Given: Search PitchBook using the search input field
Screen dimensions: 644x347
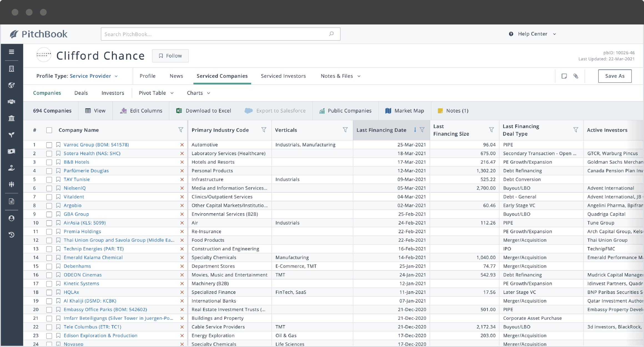Looking at the screenshot, I should (x=220, y=34).
